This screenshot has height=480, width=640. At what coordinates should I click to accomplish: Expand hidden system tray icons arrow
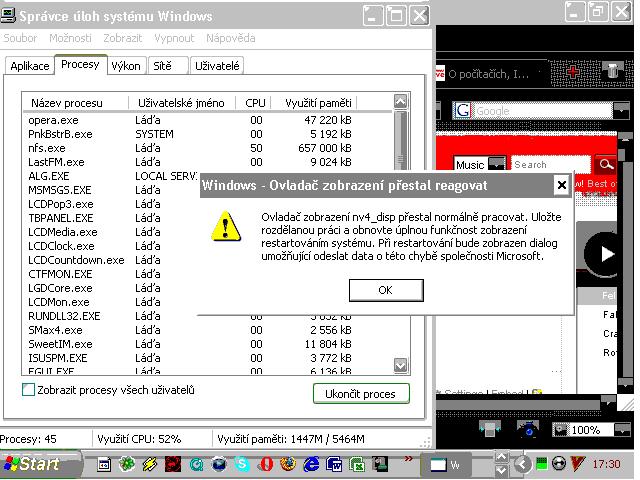point(521,464)
